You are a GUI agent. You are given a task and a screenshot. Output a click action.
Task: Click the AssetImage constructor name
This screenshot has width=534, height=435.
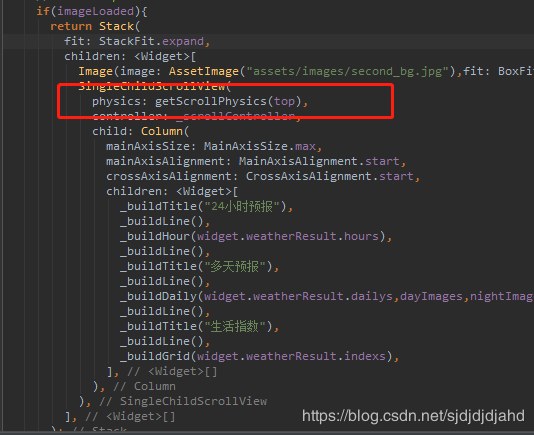click(204, 72)
